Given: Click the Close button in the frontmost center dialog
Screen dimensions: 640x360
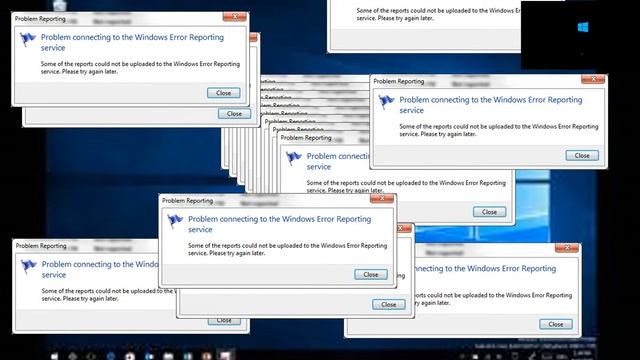Looking at the screenshot, I should [371, 275].
